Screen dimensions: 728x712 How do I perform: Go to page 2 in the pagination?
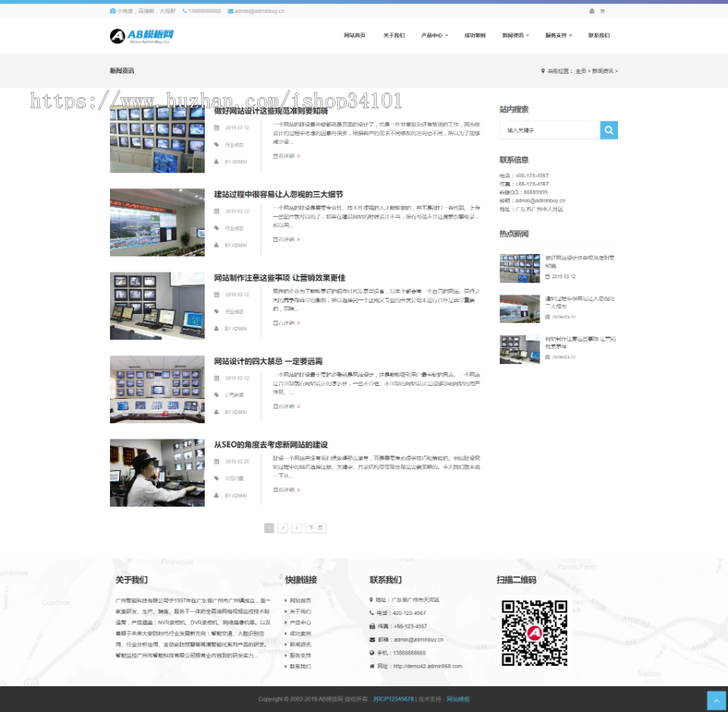coord(282,528)
